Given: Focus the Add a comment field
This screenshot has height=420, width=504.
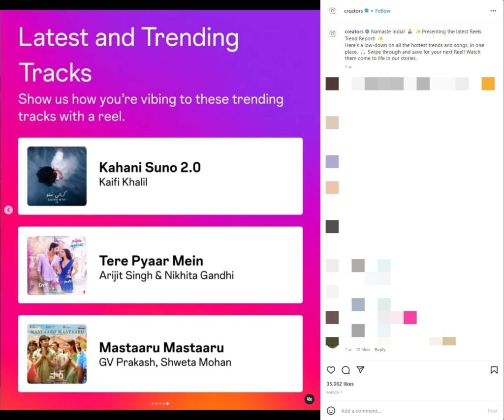Looking at the screenshot, I should (411, 411).
